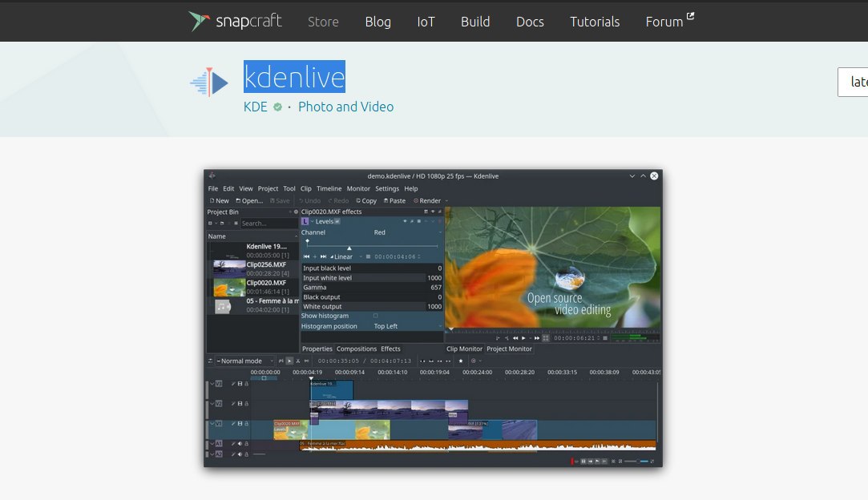Open the Timeline menu in Kdenlive menu bar
868x500 pixels.
click(x=329, y=189)
